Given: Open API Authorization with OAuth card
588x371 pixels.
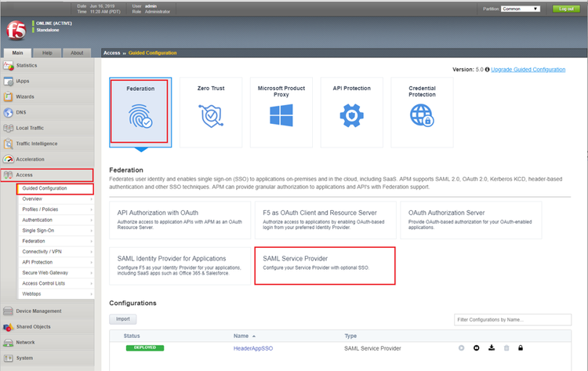Looking at the screenshot, I should click(x=180, y=220).
